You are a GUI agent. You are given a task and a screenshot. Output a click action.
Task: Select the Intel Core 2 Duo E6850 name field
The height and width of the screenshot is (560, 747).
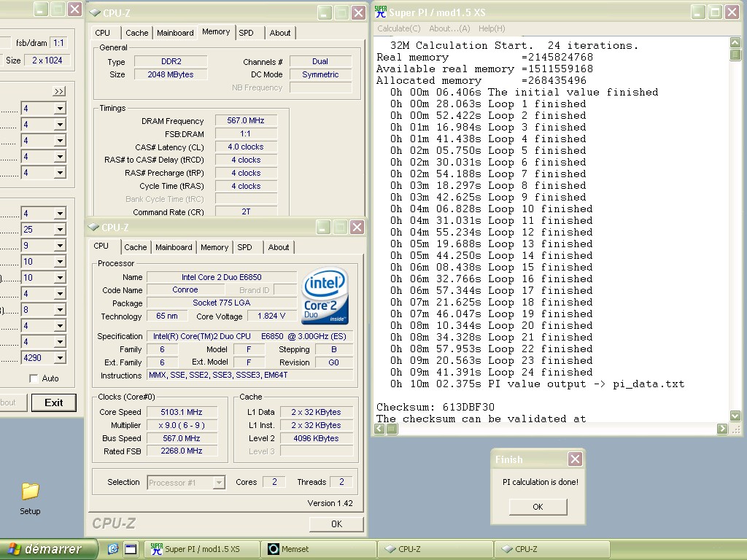pyautogui.click(x=222, y=277)
